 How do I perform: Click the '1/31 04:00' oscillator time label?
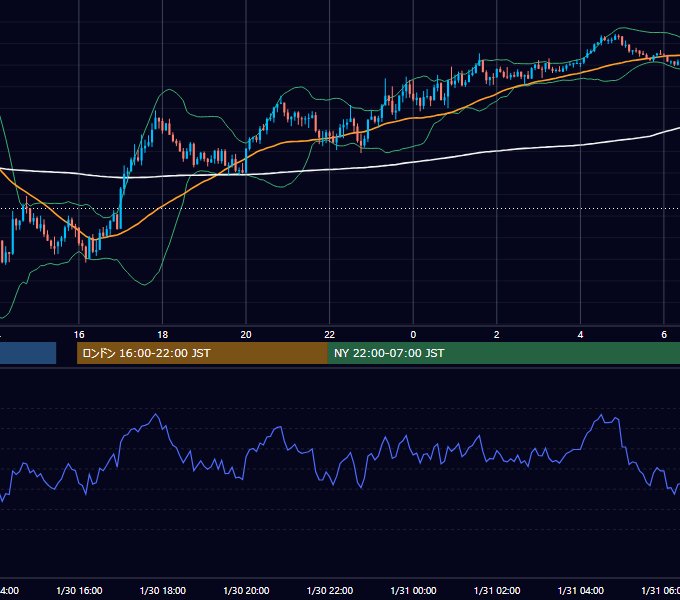(581, 590)
